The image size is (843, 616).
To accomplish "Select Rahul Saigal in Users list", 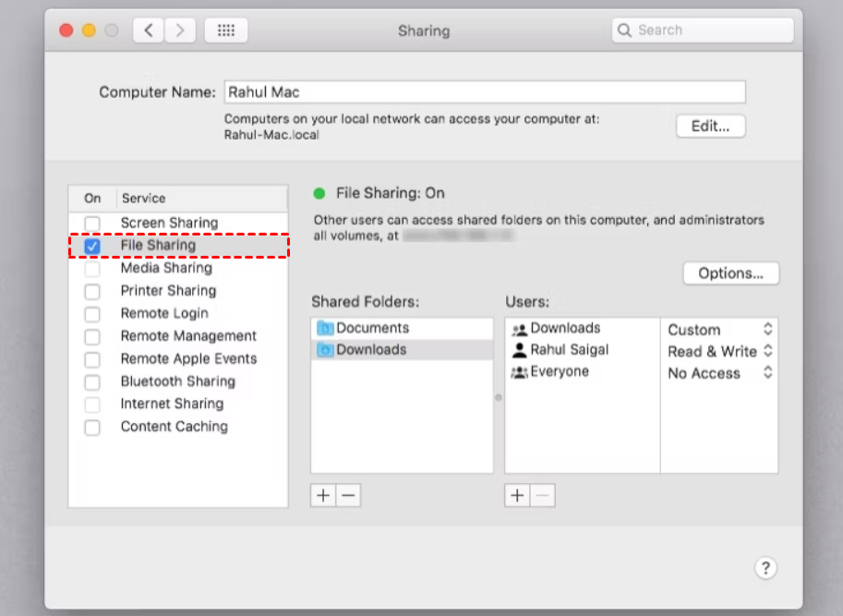I will tap(583, 350).
